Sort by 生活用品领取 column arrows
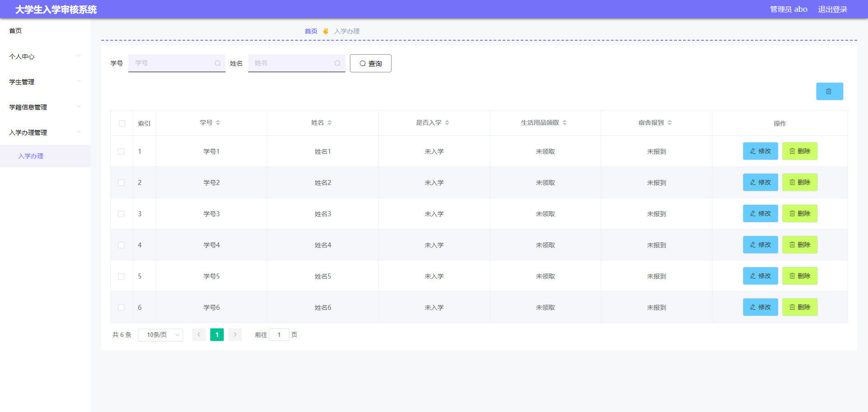 pyautogui.click(x=565, y=123)
